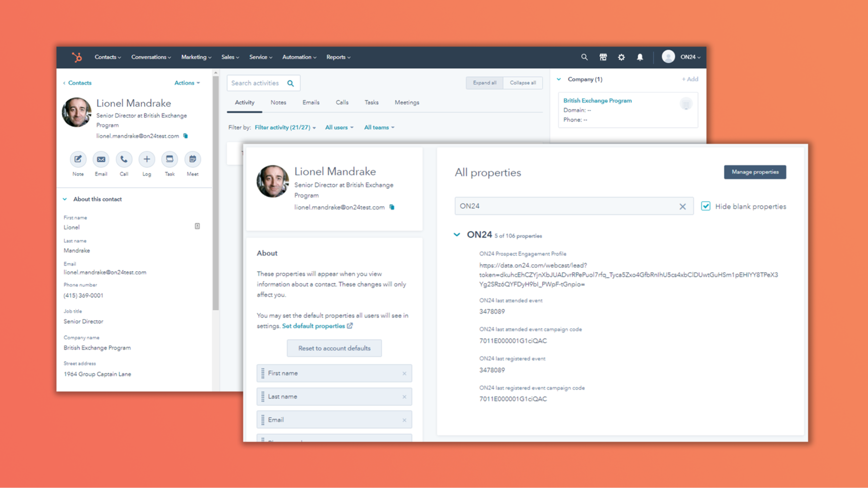Click the Call phone icon
868x488 pixels.
[x=124, y=159]
